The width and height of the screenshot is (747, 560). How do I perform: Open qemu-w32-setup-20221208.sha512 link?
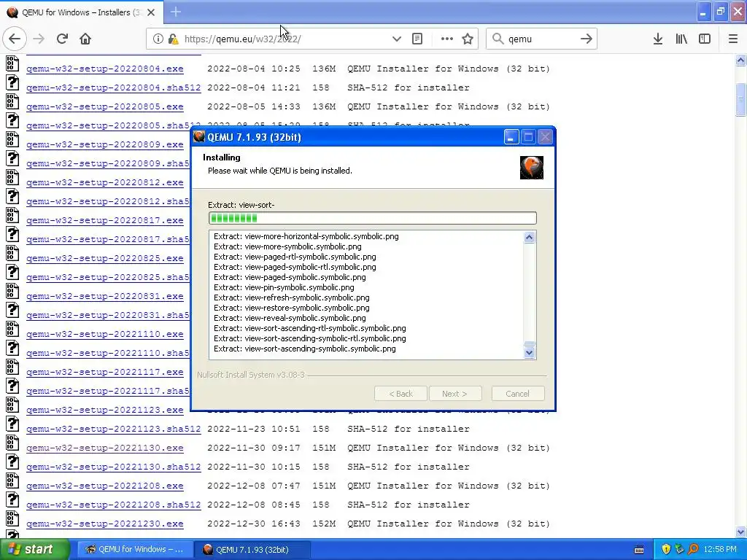pyautogui.click(x=113, y=505)
